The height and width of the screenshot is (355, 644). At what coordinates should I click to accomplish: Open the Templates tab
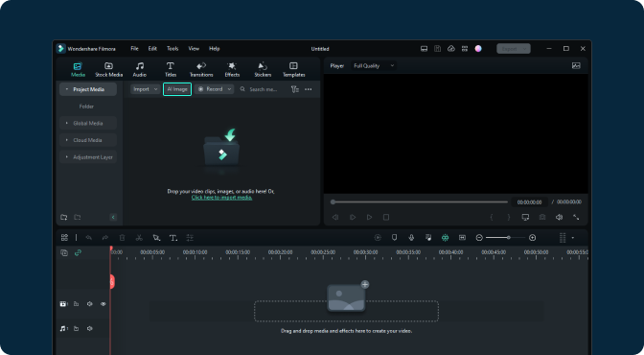coord(293,70)
